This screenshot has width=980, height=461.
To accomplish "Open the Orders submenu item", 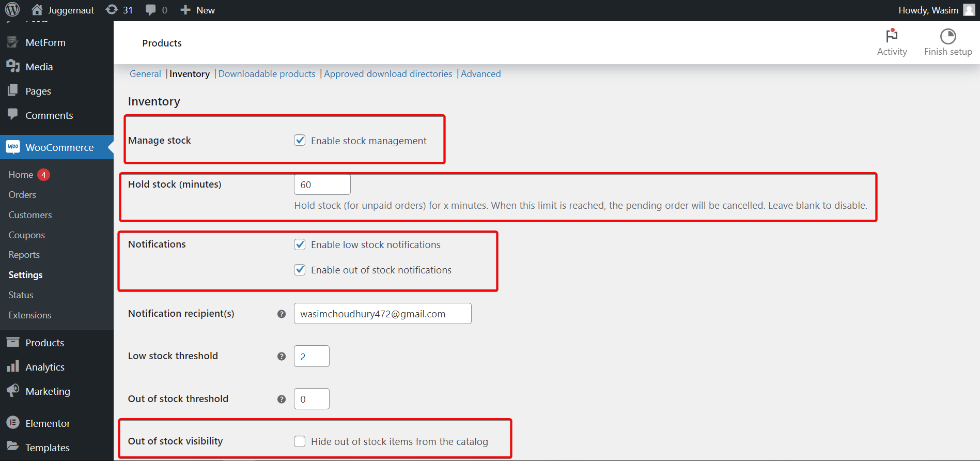I will click(x=22, y=195).
